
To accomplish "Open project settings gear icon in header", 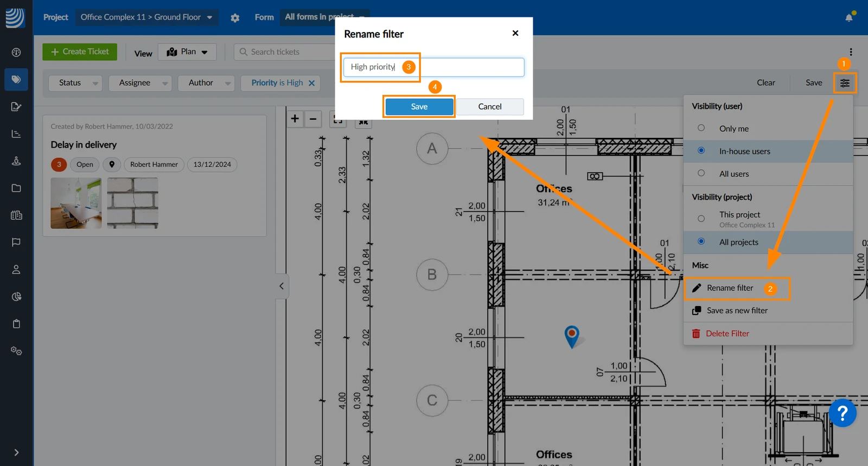I will coord(235,18).
